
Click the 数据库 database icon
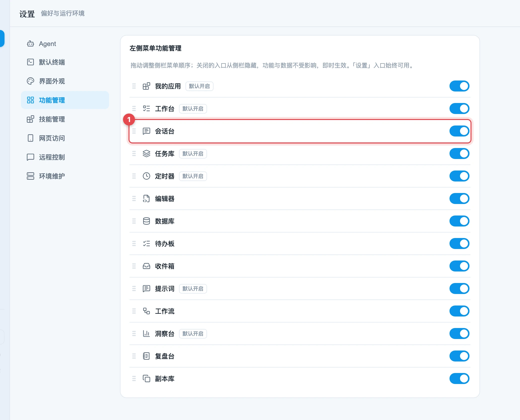pos(146,221)
